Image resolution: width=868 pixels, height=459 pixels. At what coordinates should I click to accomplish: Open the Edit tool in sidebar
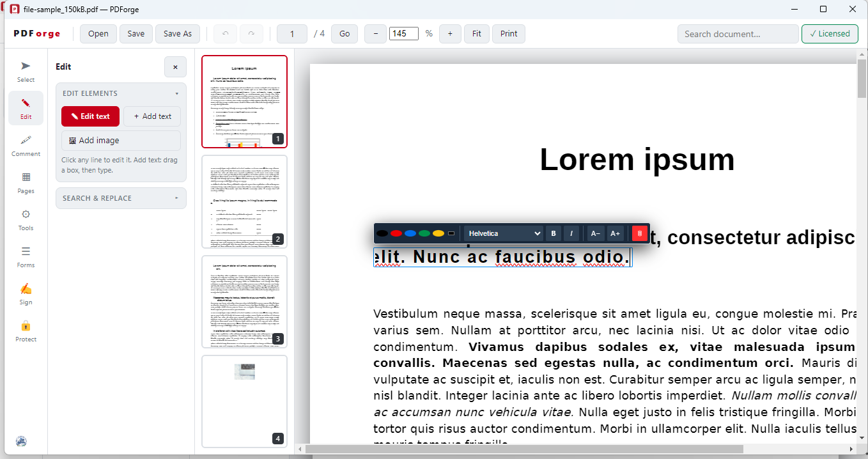26,108
